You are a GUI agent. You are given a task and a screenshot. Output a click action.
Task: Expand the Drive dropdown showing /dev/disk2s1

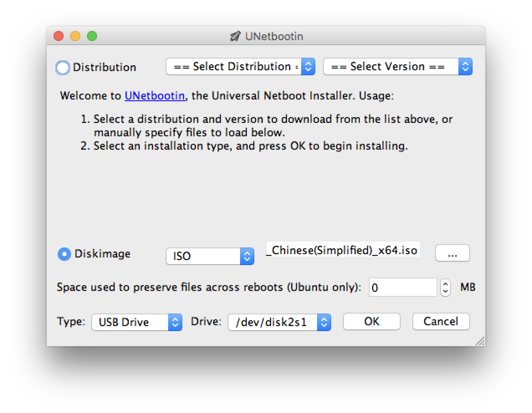point(279,322)
